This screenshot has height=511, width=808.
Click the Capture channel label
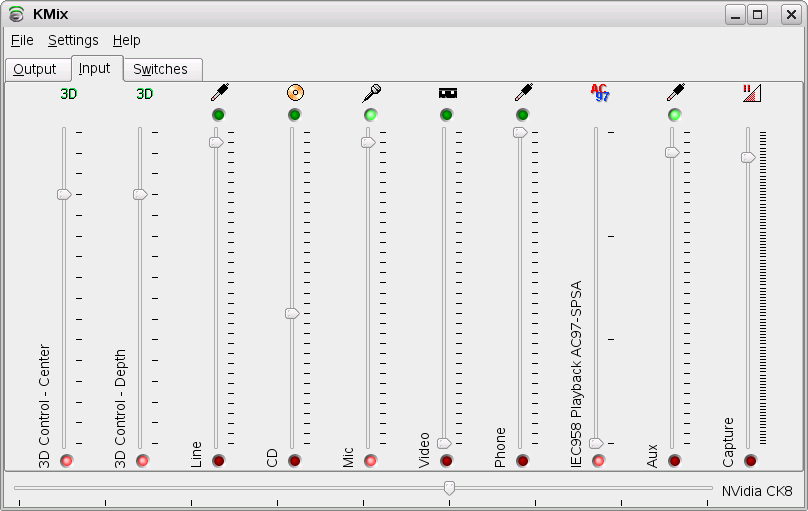(728, 442)
